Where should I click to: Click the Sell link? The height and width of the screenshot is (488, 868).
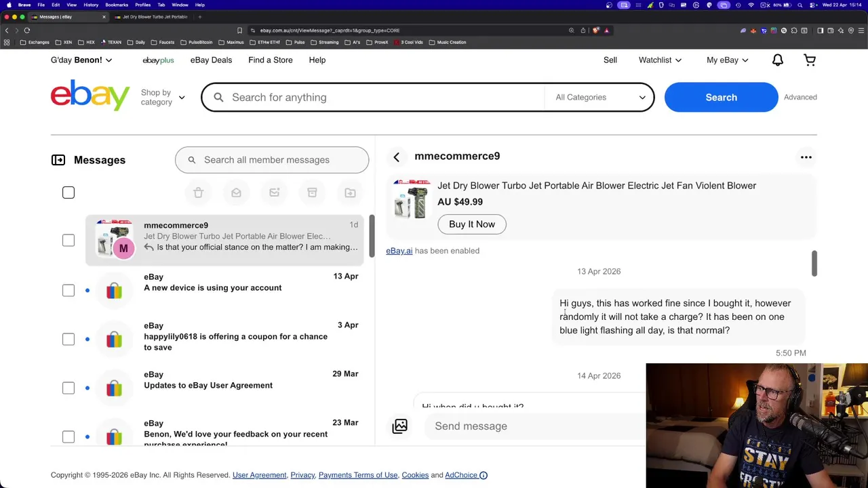[610, 60]
